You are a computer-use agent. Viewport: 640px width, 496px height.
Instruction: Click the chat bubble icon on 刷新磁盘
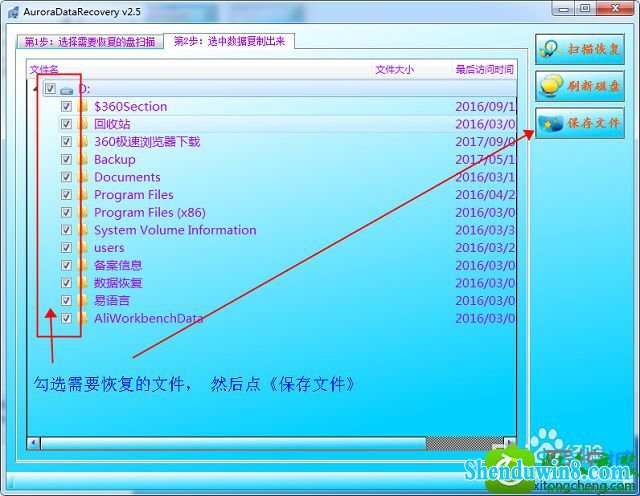(x=551, y=86)
